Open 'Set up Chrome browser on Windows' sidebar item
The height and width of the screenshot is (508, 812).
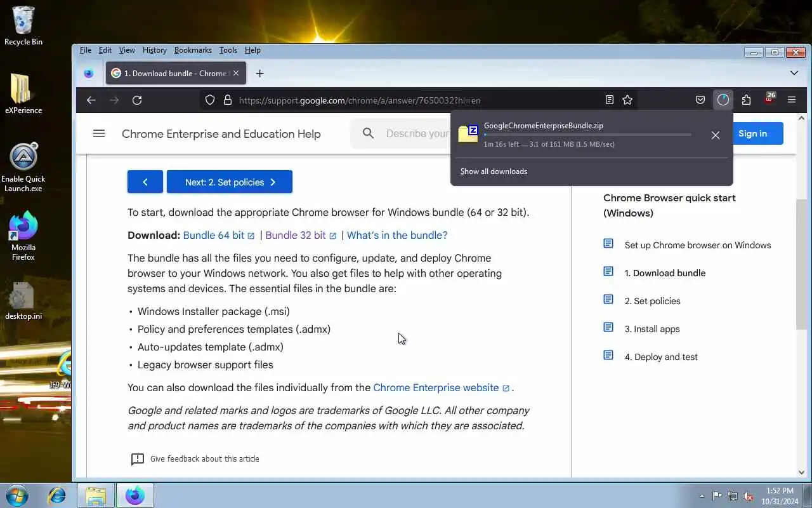(697, 245)
